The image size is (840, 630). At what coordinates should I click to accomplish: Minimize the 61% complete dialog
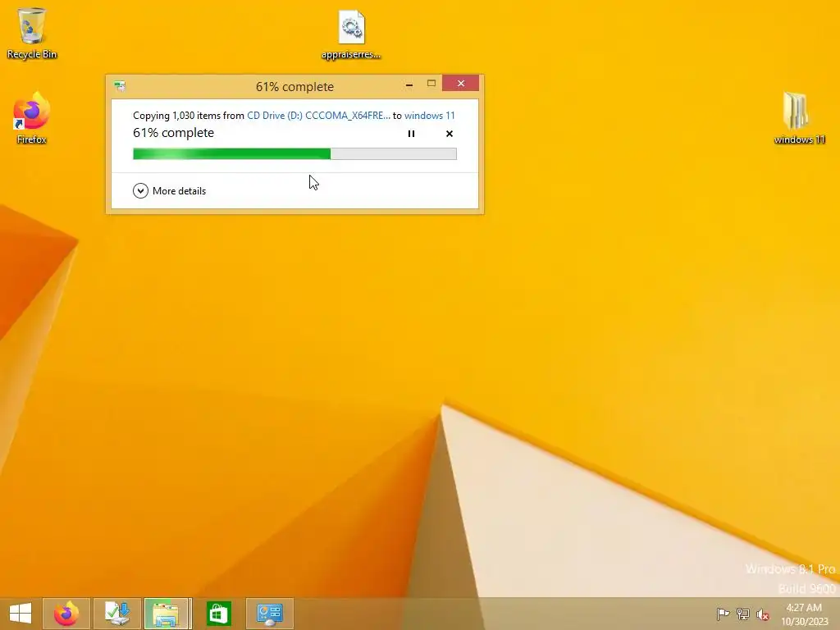point(409,84)
